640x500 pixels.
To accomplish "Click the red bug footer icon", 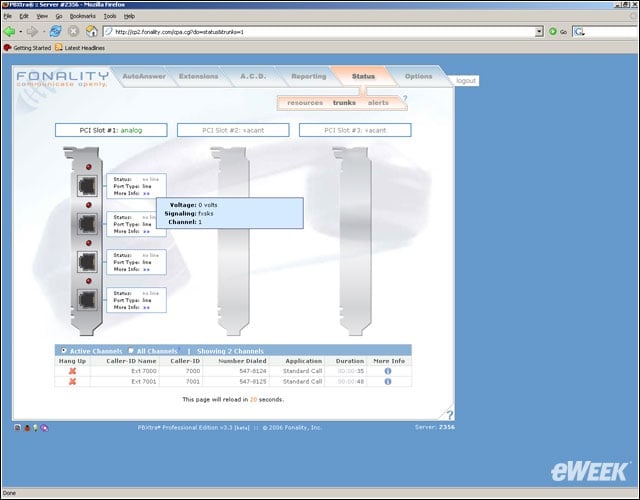I will pyautogui.click(x=27, y=428).
